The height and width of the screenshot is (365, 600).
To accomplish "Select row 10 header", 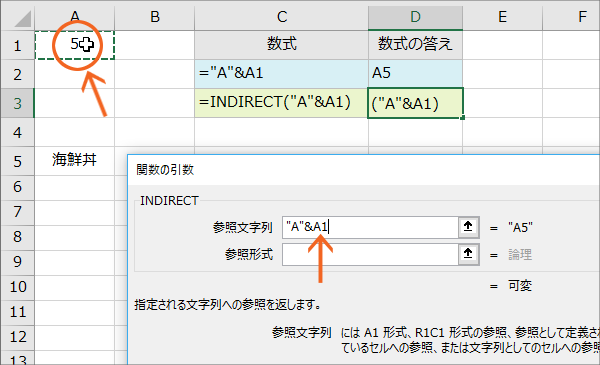I will (x=17, y=287).
